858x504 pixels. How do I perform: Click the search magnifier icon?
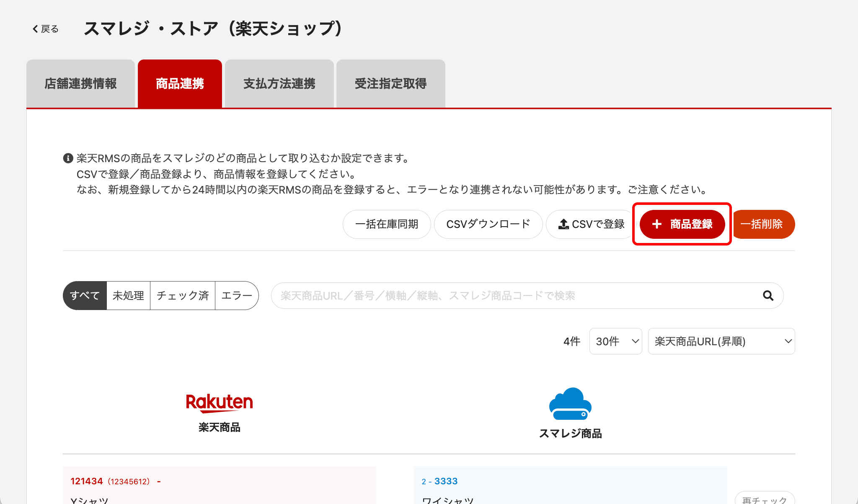768,296
